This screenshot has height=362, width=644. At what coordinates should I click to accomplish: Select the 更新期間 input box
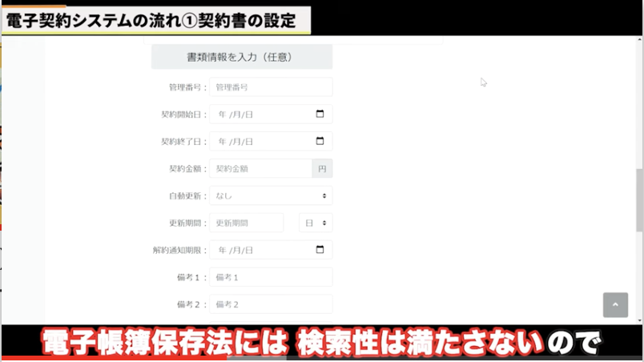click(x=247, y=223)
